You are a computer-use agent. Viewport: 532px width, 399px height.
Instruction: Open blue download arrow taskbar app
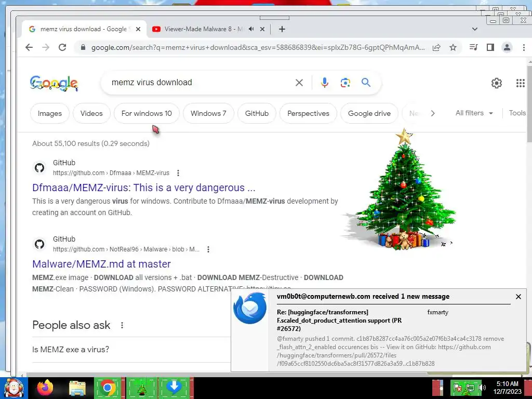point(174,388)
